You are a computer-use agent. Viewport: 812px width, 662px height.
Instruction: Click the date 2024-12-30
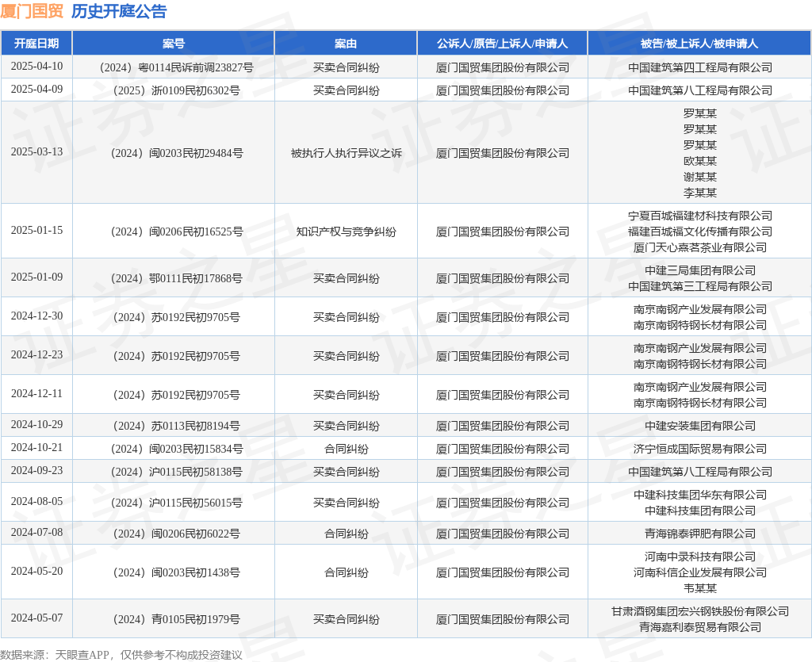36,316
